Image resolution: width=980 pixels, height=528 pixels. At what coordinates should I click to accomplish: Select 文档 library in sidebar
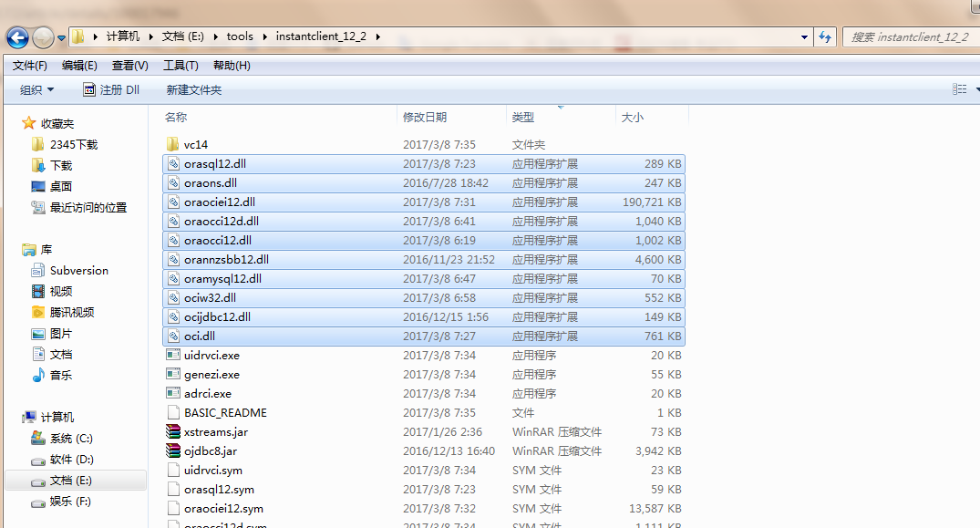tap(52, 355)
